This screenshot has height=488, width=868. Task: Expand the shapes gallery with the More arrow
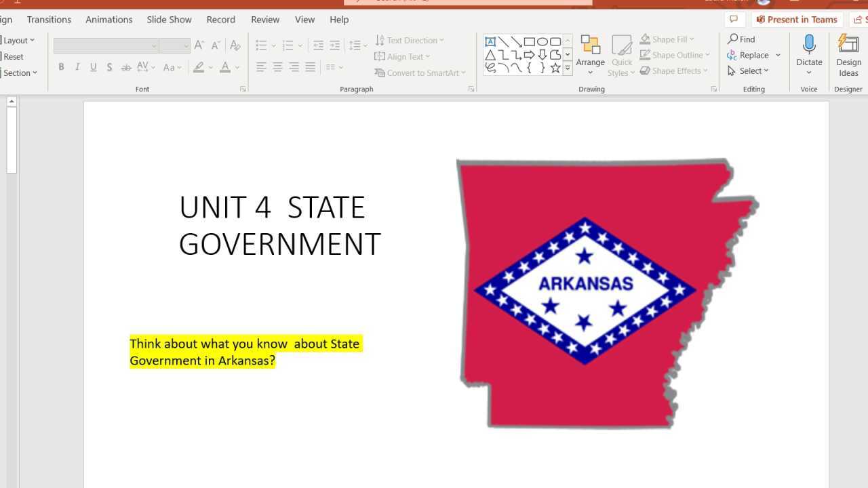[x=568, y=67]
